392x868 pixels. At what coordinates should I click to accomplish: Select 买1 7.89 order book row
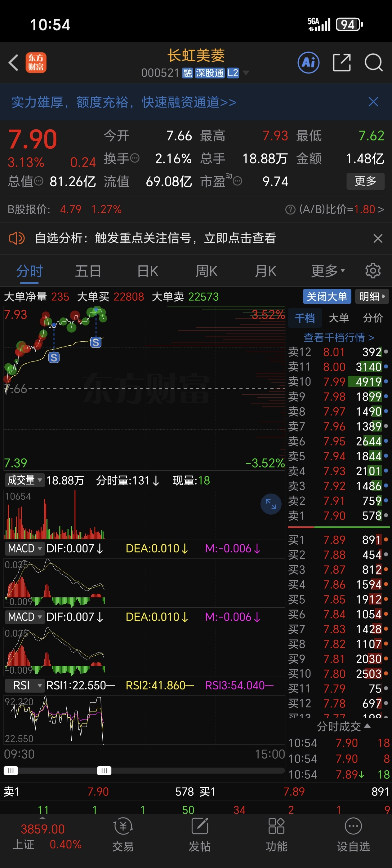point(338,540)
